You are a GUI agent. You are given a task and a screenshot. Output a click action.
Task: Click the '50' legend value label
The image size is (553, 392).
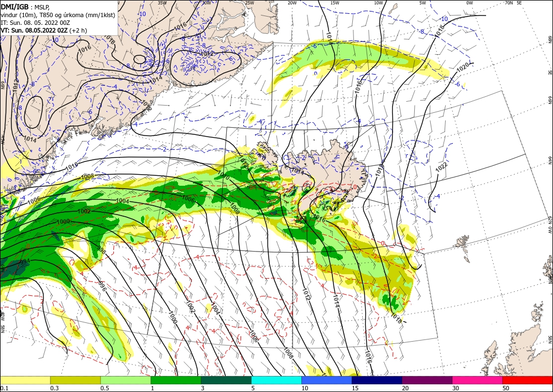pyautogui.click(x=506, y=388)
